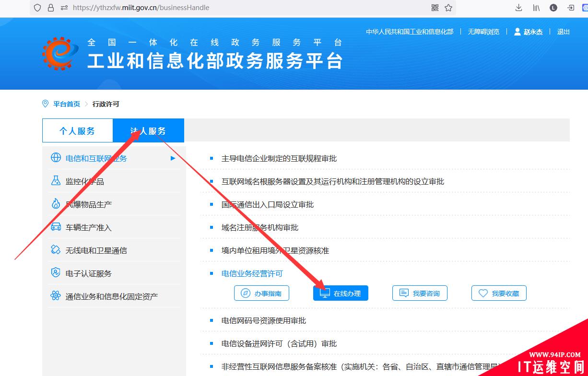This screenshot has height=376, width=588.
Task: Open 电信网码号资源使用审批 item
Action: (264, 320)
